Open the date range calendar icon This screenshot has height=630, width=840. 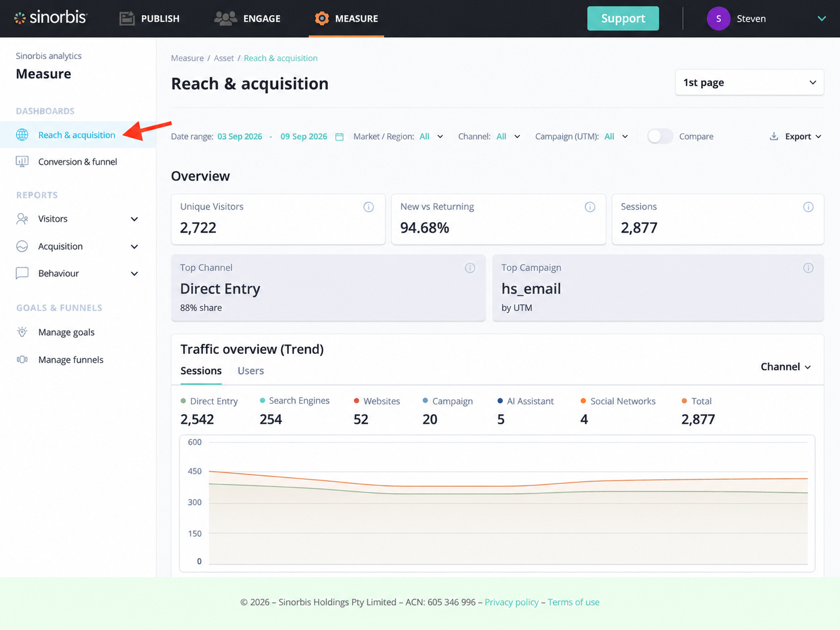[339, 137]
